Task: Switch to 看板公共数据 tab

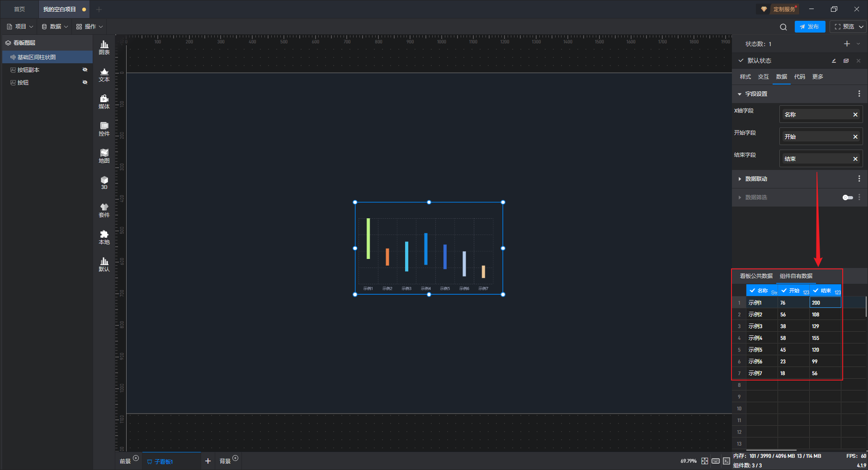Action: point(756,276)
